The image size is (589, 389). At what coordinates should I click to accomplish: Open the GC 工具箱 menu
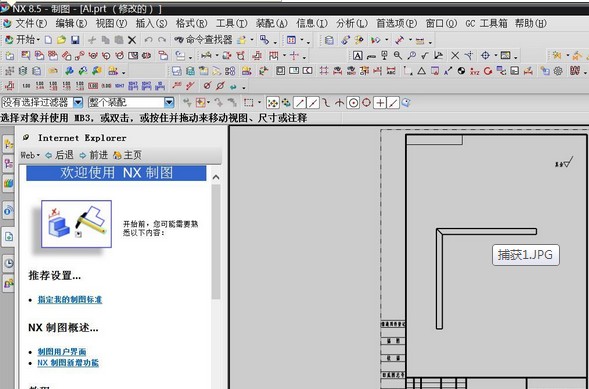coord(486,23)
